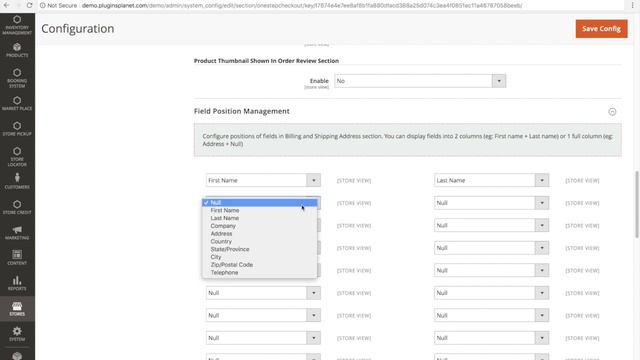The height and width of the screenshot is (360, 640).
Task: Open the Last Name position dropdown
Action: [491, 180]
